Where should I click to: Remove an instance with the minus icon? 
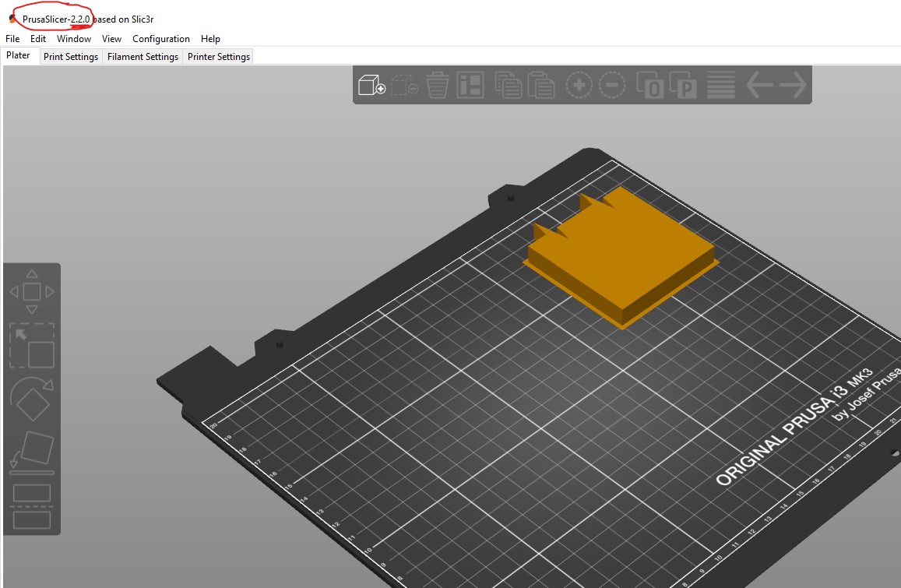tap(612, 85)
